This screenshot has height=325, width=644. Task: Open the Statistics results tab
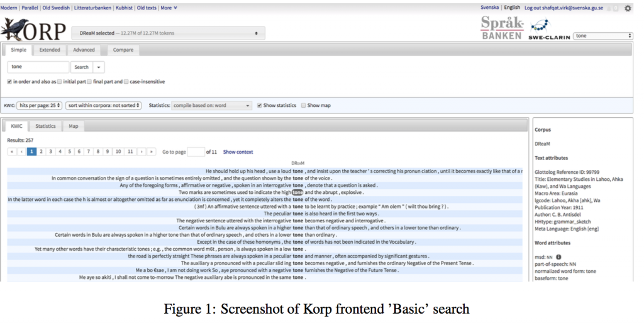[x=45, y=126]
